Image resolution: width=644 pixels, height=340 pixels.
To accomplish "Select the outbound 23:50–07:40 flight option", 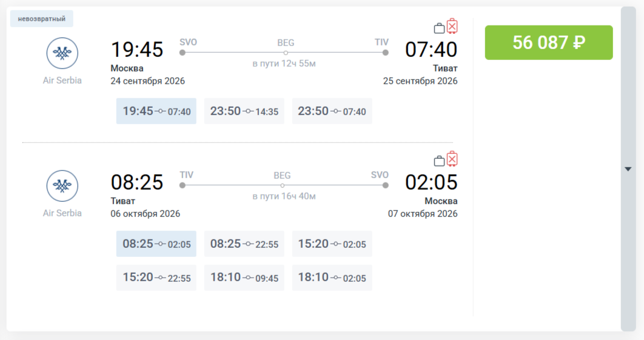I will click(332, 111).
